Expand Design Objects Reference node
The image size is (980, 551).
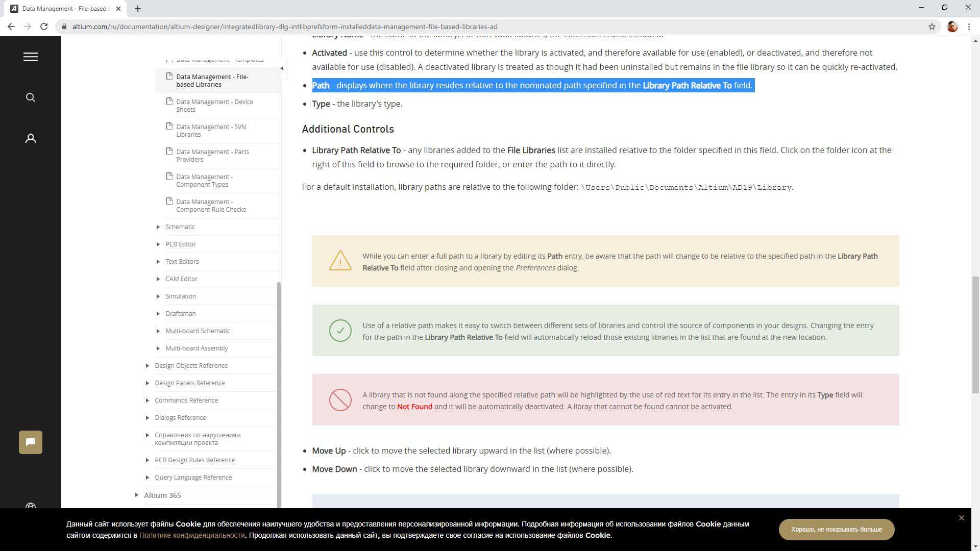click(x=148, y=366)
